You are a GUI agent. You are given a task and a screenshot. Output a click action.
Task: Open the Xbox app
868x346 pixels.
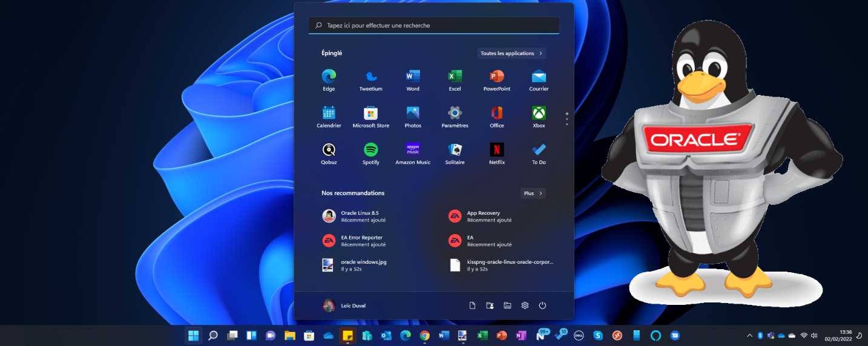pos(539,117)
